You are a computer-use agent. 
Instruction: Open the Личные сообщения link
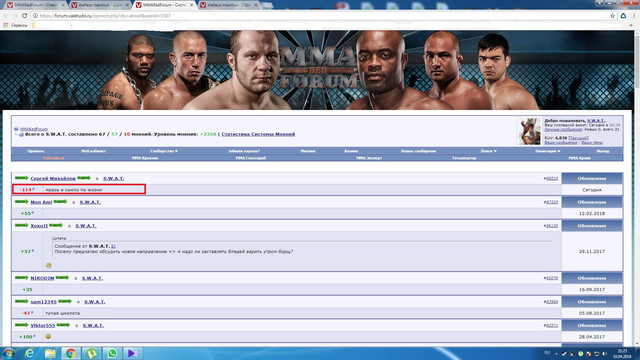tap(563, 129)
